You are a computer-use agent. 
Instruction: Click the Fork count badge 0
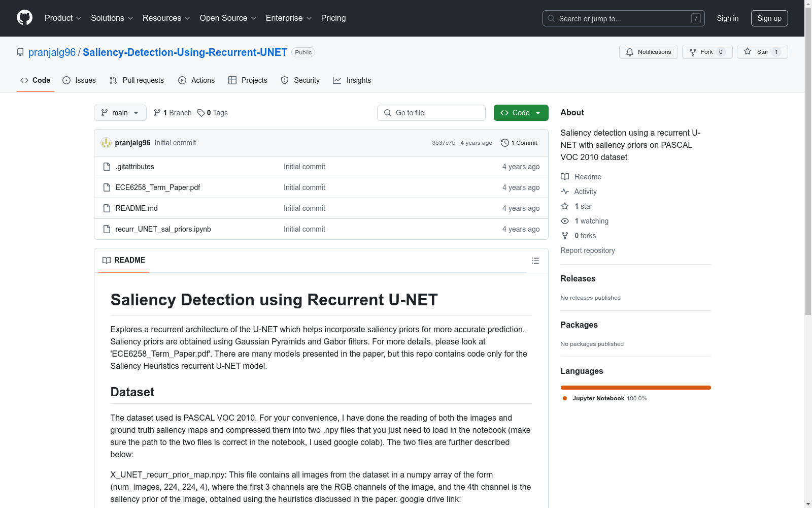(721, 52)
